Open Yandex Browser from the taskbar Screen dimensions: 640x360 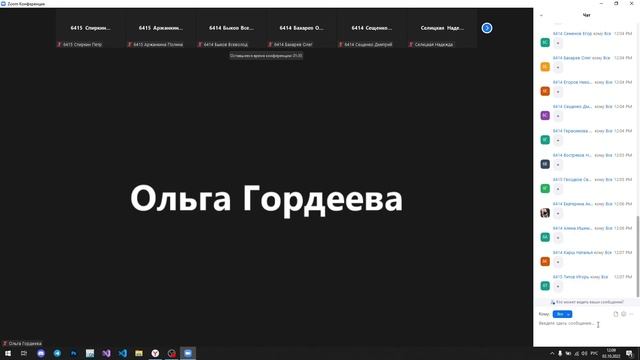[x=155, y=353]
